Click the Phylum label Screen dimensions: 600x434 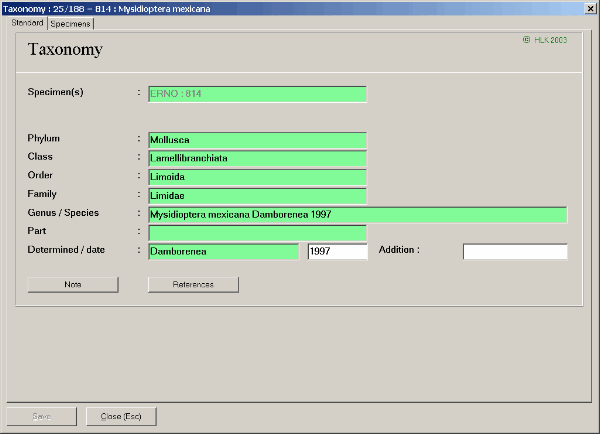[x=44, y=138]
